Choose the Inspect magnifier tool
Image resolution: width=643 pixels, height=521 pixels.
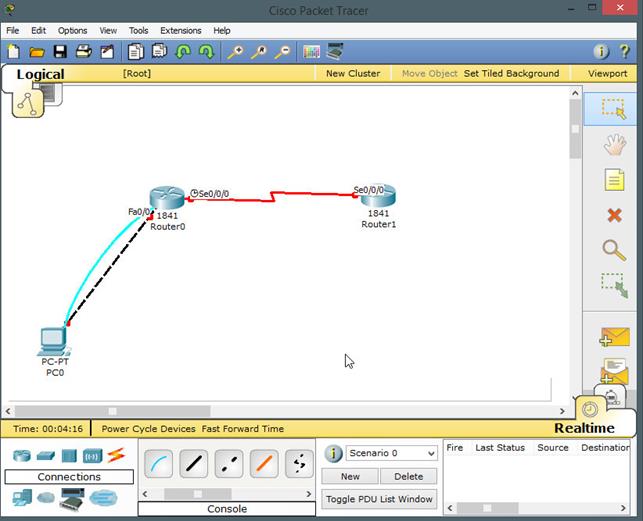click(x=614, y=250)
